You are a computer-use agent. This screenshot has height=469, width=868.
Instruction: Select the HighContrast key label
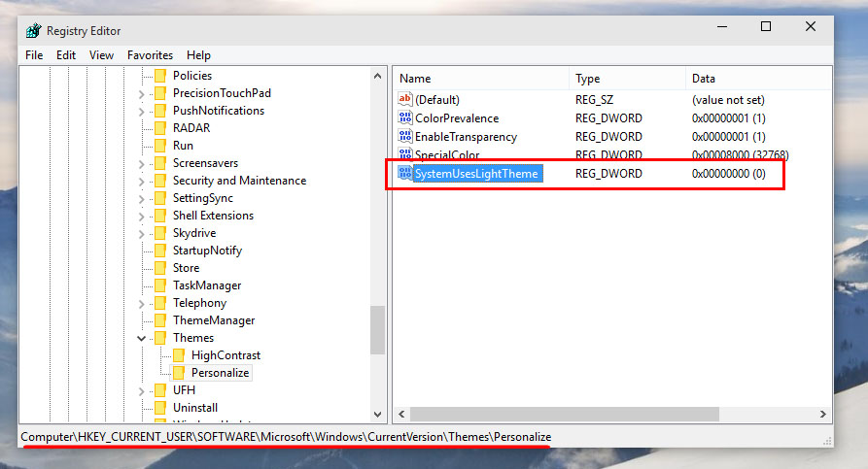point(226,355)
